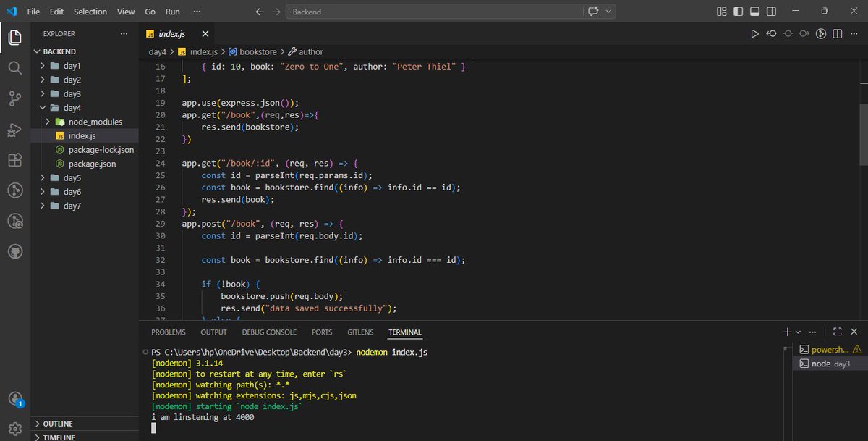Expand the day6 folder
This screenshot has width=868, height=441.
[x=84, y=192]
